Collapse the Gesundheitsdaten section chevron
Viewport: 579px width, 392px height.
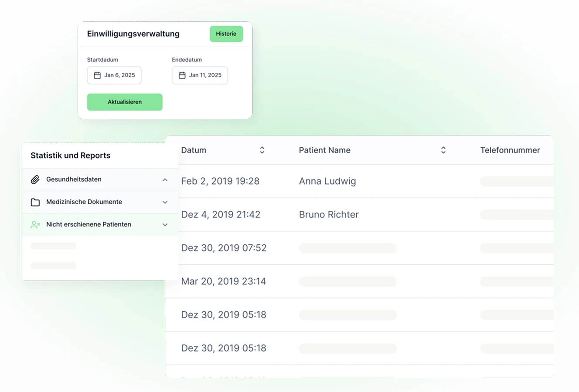pos(165,179)
